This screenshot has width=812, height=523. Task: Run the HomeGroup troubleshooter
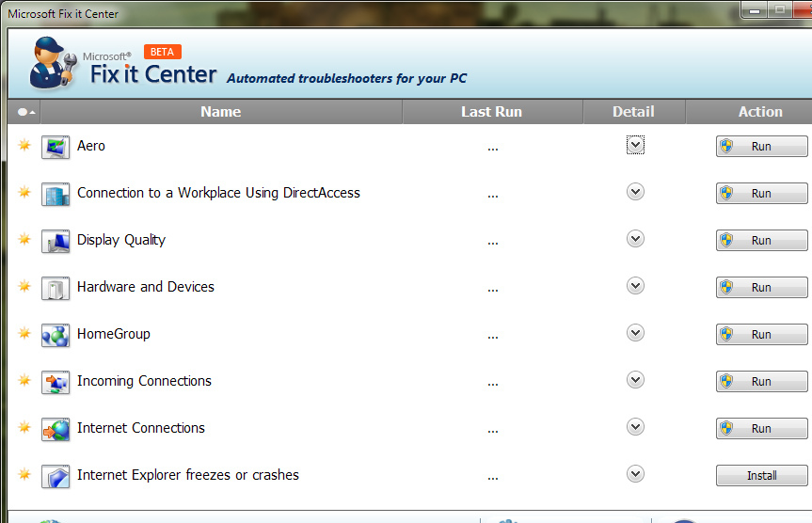(x=762, y=335)
